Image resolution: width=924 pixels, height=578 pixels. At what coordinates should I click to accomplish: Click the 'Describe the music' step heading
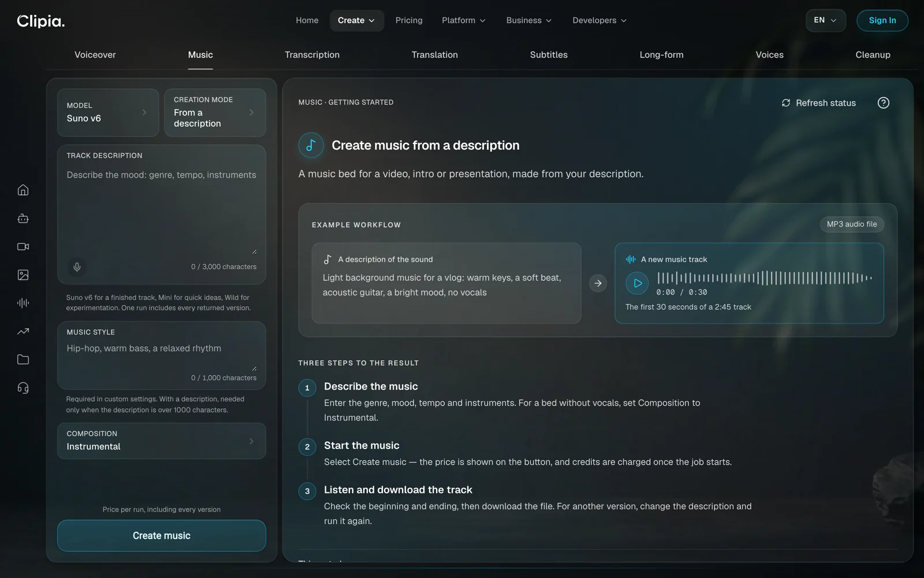[x=371, y=386]
